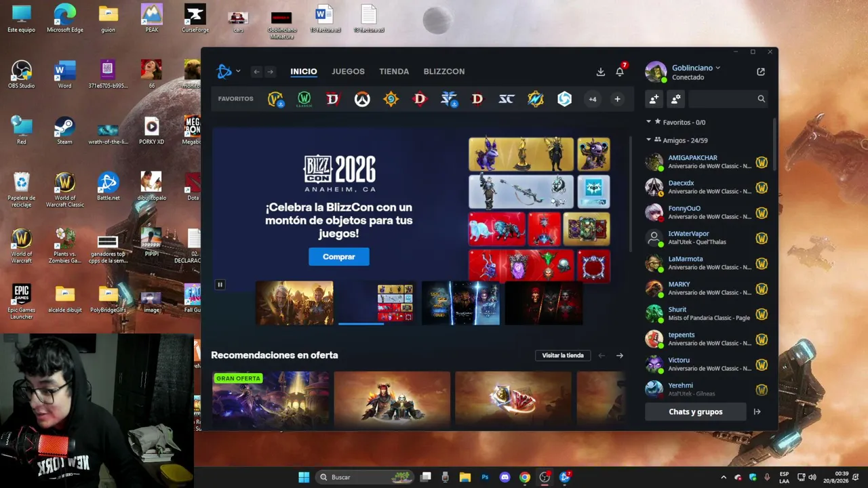Screen dimensions: 868x488
Task: Open World of Warcraft from the favorites bar
Action: tap(275, 99)
